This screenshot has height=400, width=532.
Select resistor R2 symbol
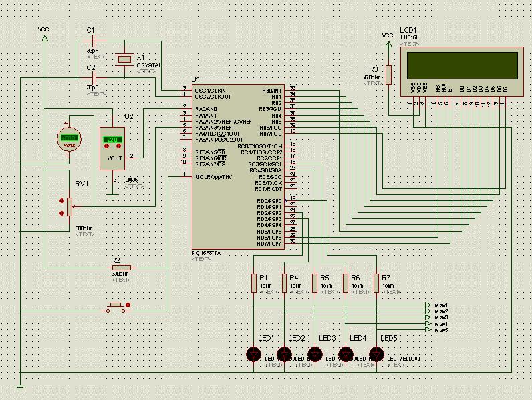click(x=121, y=268)
